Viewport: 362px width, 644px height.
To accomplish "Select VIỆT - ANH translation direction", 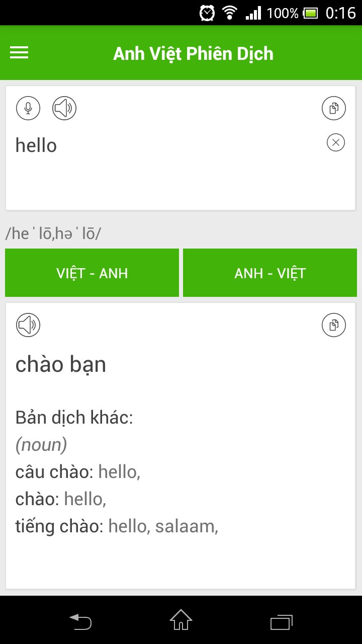I will pos(92,273).
